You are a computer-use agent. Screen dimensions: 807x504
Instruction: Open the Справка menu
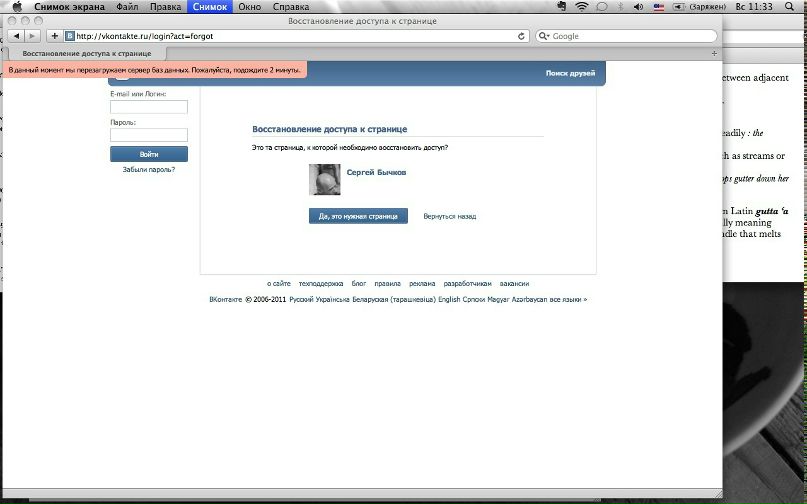(x=291, y=7)
